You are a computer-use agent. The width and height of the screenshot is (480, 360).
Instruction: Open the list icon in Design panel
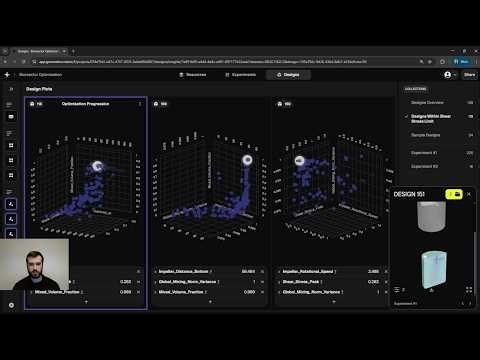[397, 290]
